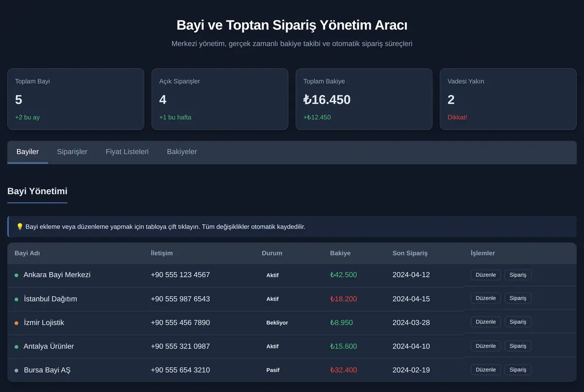The image size is (584, 392).
Task: Click the Durum column header
Action: [x=272, y=253]
